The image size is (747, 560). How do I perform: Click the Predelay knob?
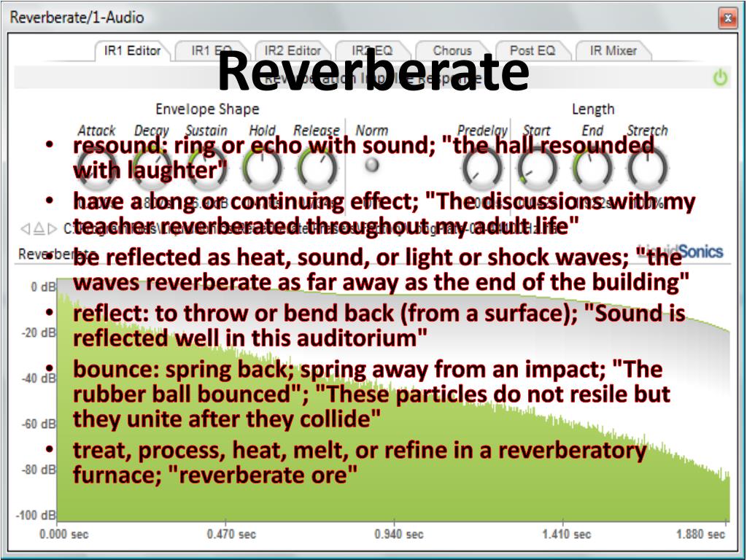(481, 168)
